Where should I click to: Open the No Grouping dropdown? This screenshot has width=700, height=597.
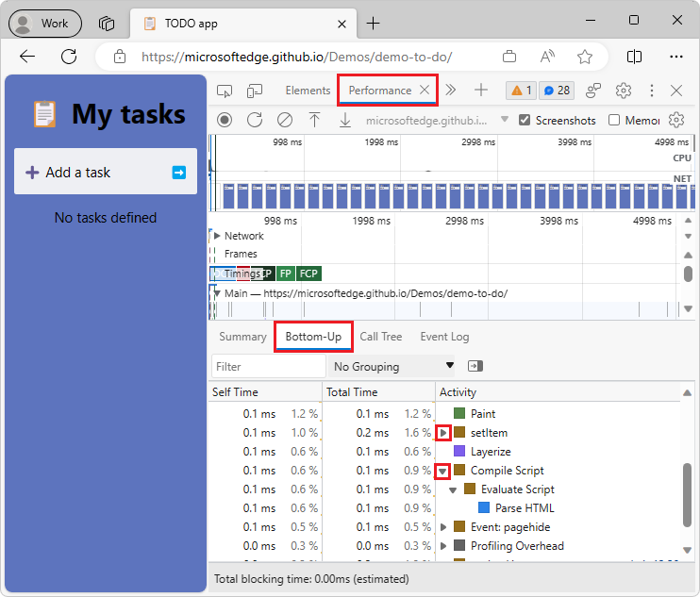[x=392, y=366]
